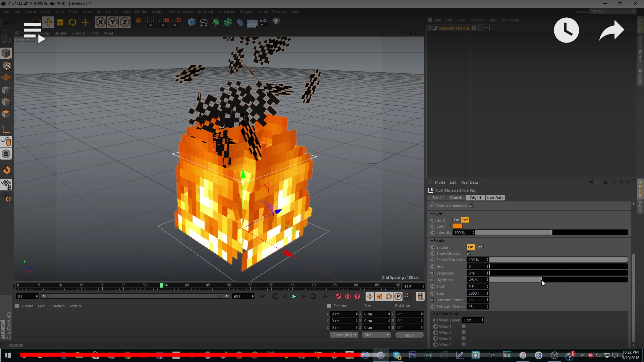This screenshot has width=644, height=362.
Task: Go to end of animation
Action: [x=326, y=296]
